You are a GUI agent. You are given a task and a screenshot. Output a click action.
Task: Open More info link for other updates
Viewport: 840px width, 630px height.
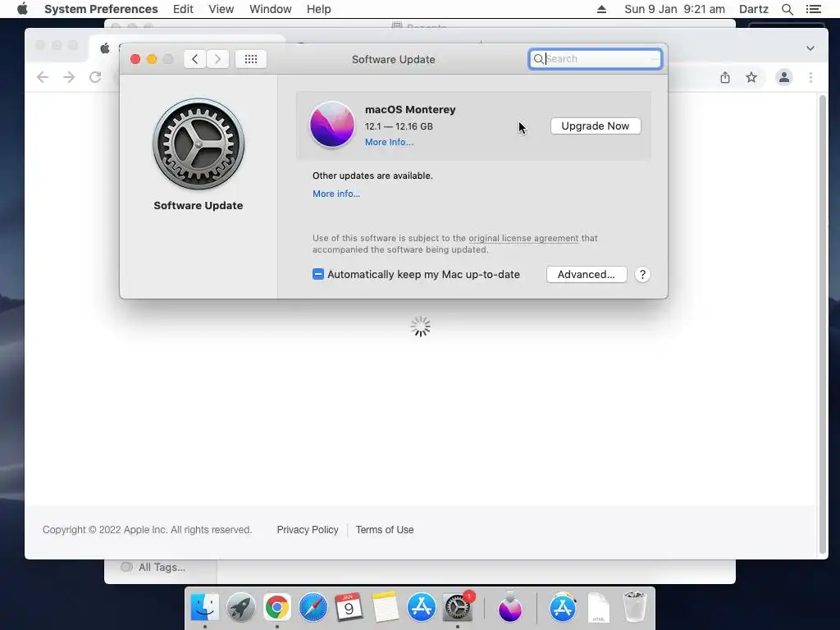(x=336, y=194)
